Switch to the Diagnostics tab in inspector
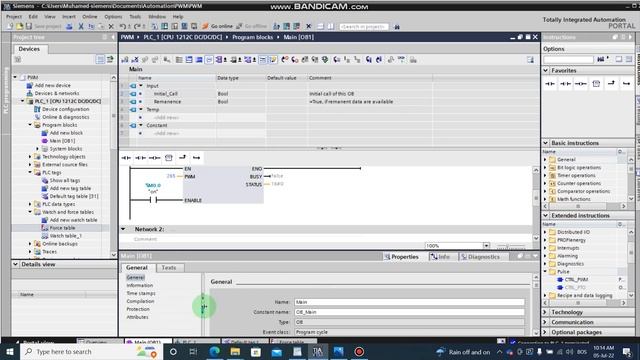640x360 pixels. pyautogui.click(x=480, y=257)
